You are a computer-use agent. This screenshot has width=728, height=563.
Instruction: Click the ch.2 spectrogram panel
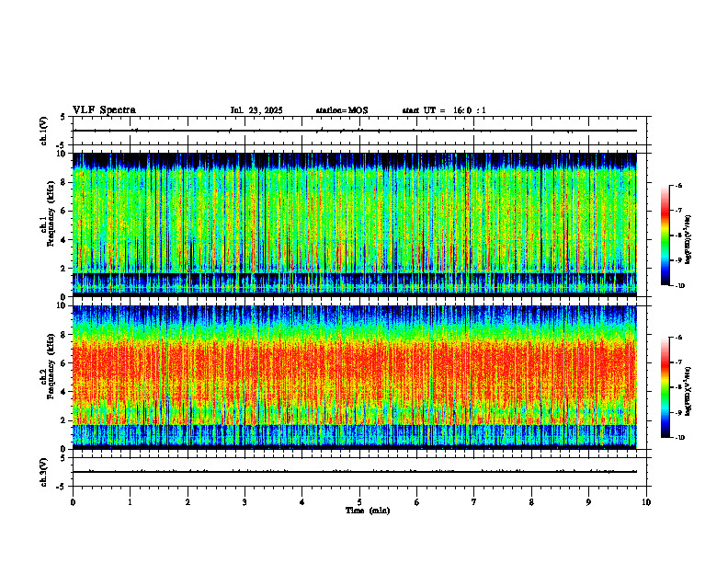pos(355,377)
